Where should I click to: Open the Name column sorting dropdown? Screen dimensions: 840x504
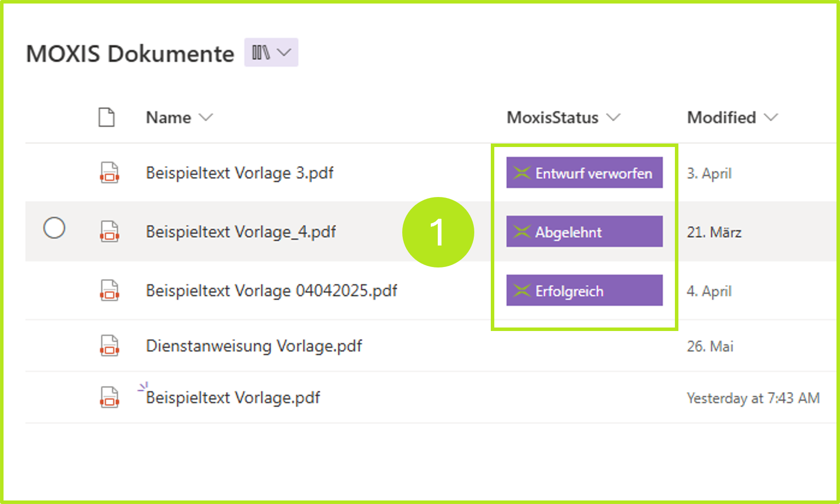click(207, 117)
